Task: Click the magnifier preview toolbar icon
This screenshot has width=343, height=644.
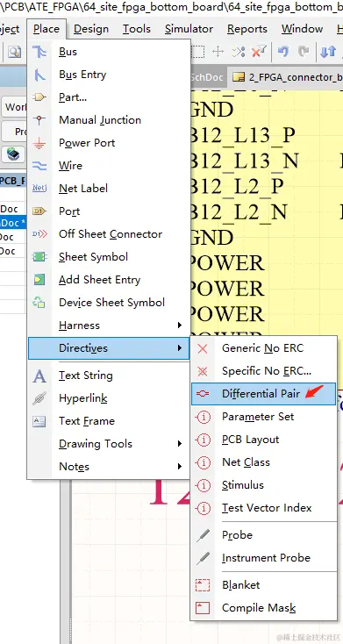Action: tap(14, 52)
